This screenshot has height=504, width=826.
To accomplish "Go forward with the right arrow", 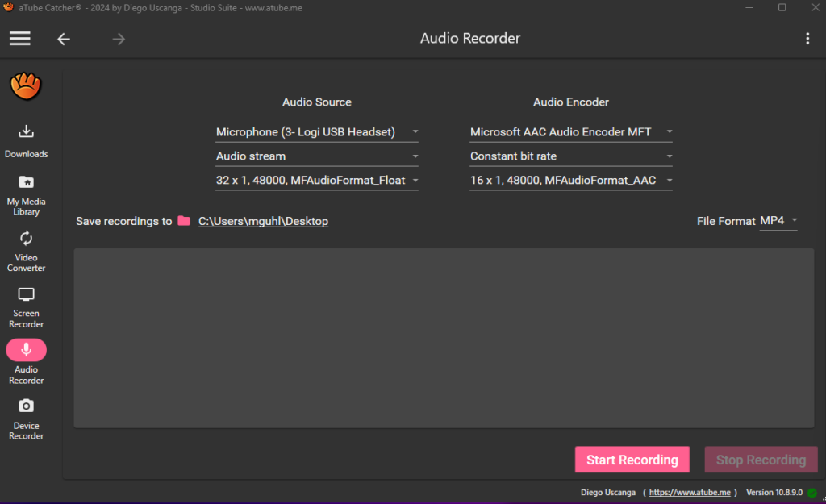I will [x=119, y=39].
